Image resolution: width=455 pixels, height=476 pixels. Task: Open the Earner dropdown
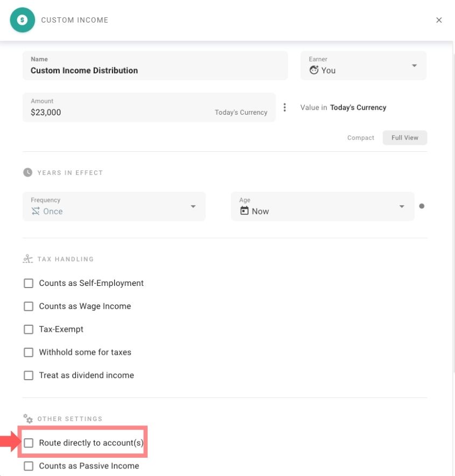tap(414, 65)
